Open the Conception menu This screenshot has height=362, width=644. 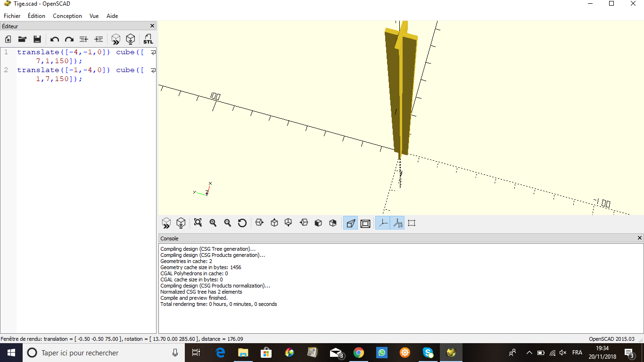67,16
